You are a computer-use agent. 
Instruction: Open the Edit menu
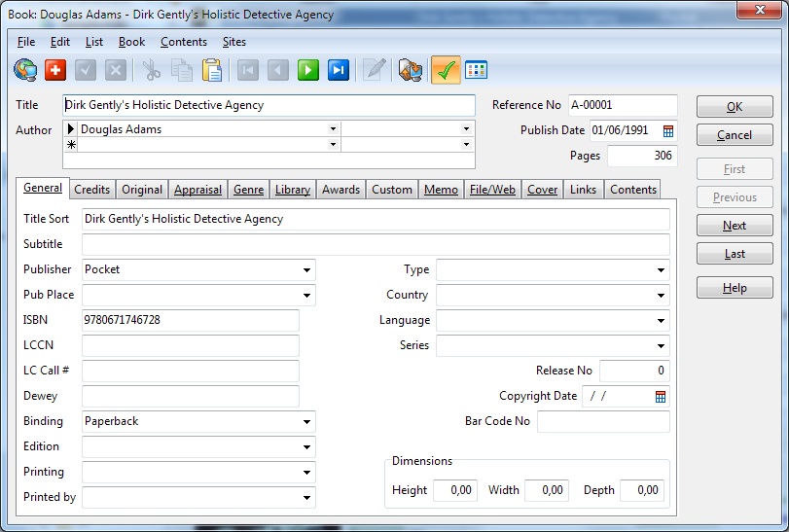pos(60,42)
